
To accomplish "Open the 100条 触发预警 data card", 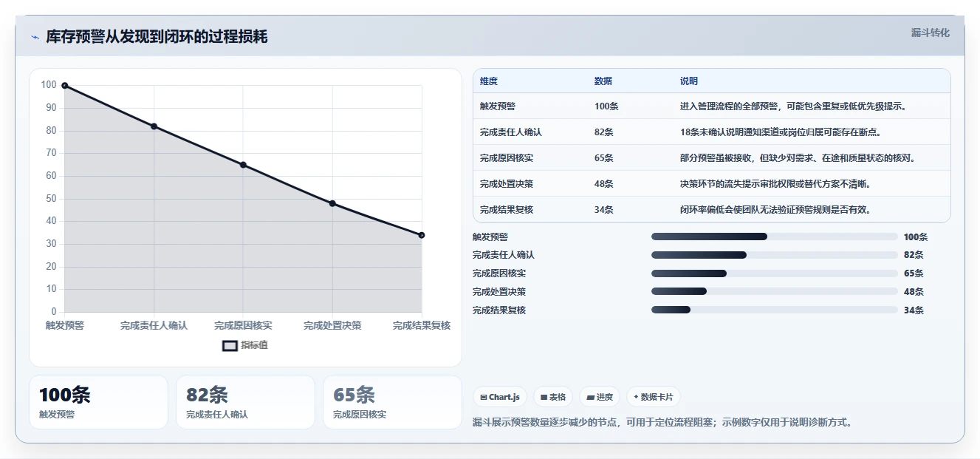I will coord(98,402).
